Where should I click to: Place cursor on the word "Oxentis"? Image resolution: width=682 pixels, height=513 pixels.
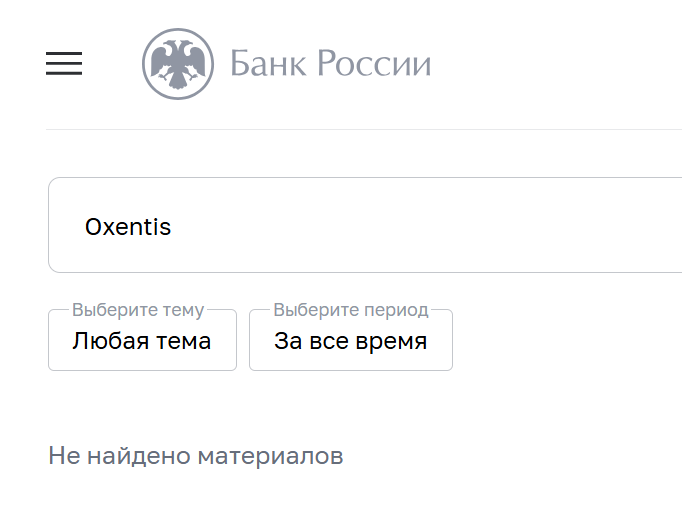tap(128, 227)
